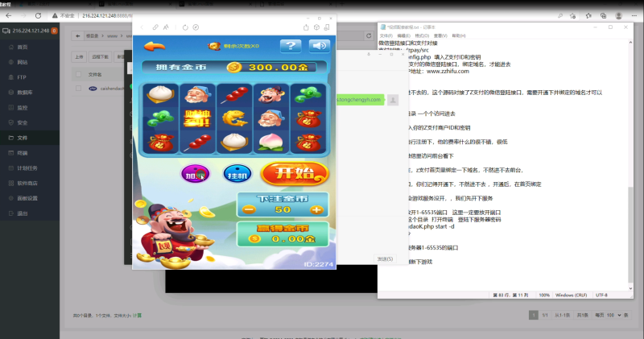This screenshot has height=339, width=644.
Task: Click the 远程下载 button in file manager
Action: click(x=100, y=56)
